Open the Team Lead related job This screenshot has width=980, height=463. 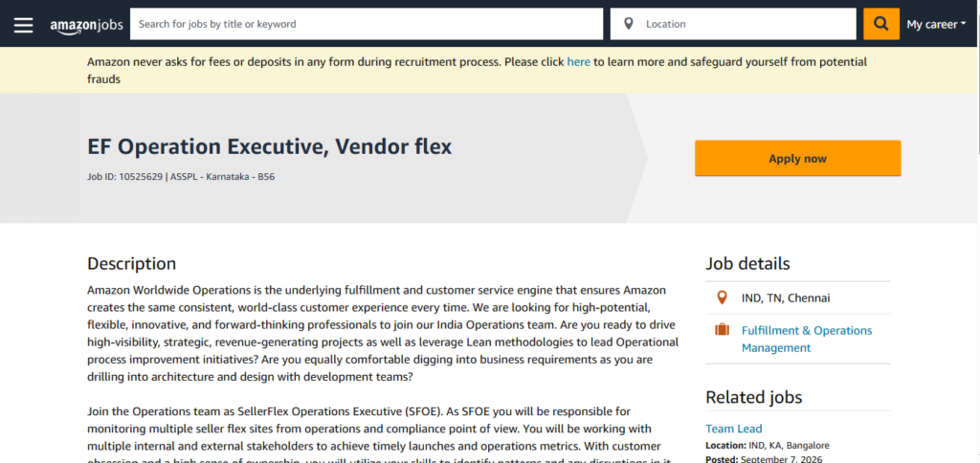point(734,429)
